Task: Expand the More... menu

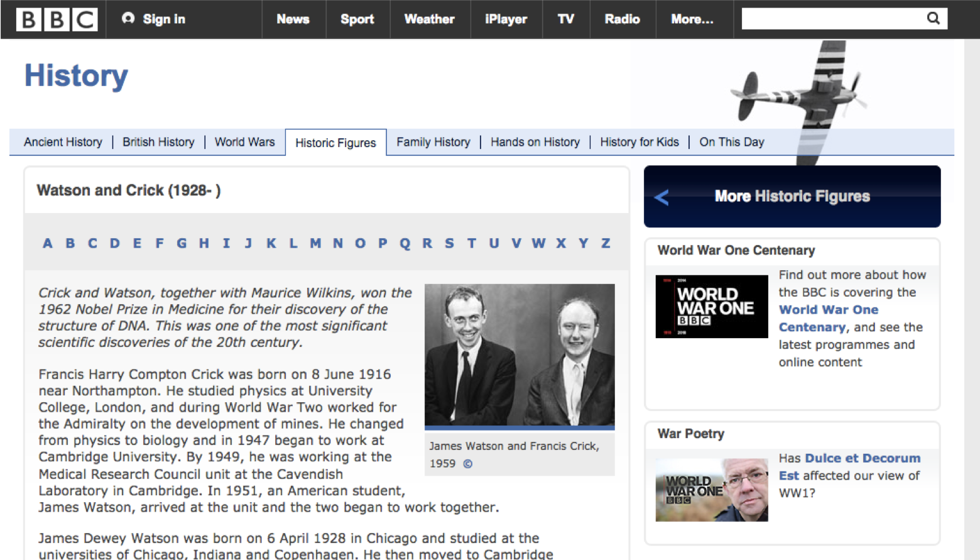Action: point(692,19)
